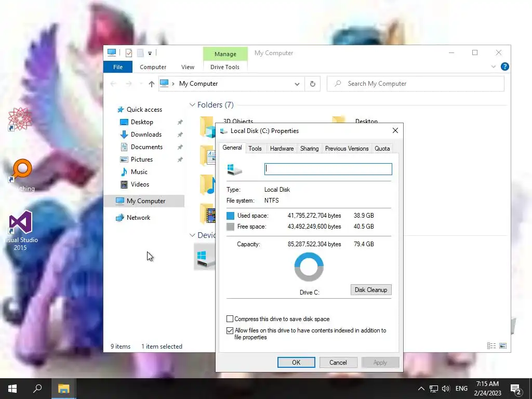Click File Explorer on the taskbar
Viewport: 532px width, 399px height.
tap(63, 389)
